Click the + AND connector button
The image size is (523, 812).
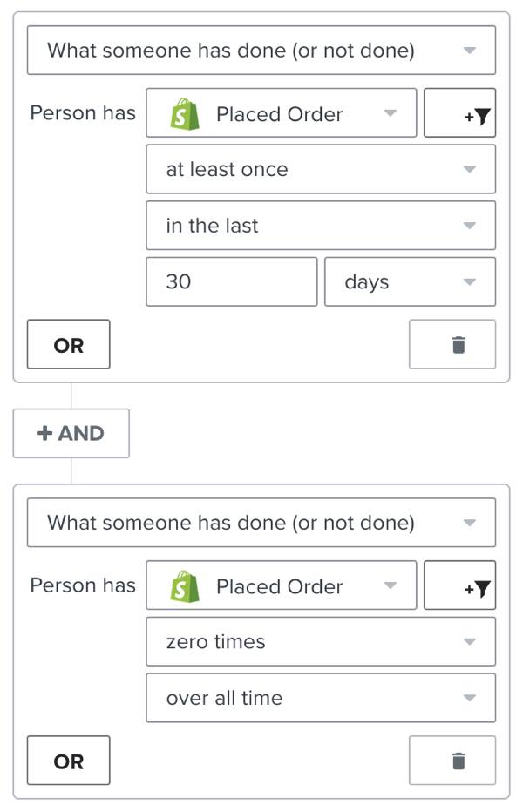click(x=71, y=433)
